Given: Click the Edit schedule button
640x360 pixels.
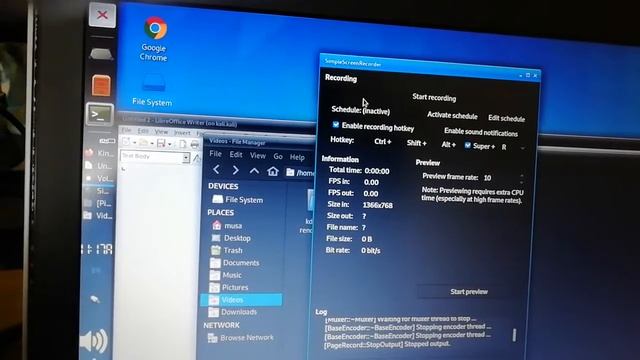Looking at the screenshot, I should pos(506,118).
